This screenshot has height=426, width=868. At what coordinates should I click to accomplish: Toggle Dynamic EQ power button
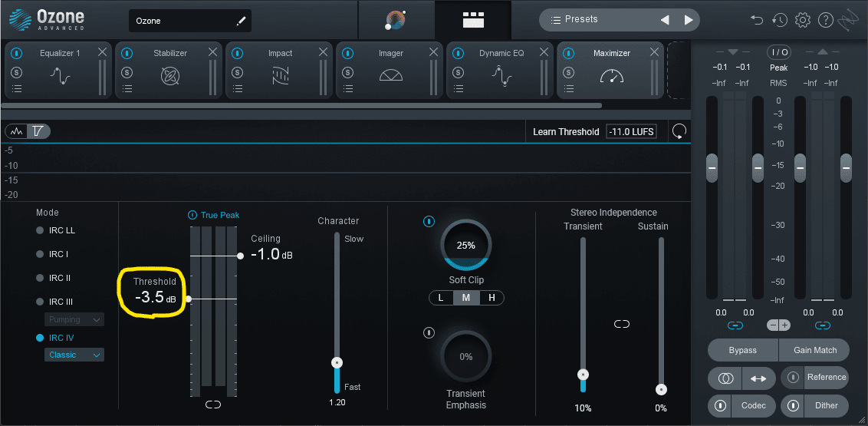pyautogui.click(x=459, y=53)
